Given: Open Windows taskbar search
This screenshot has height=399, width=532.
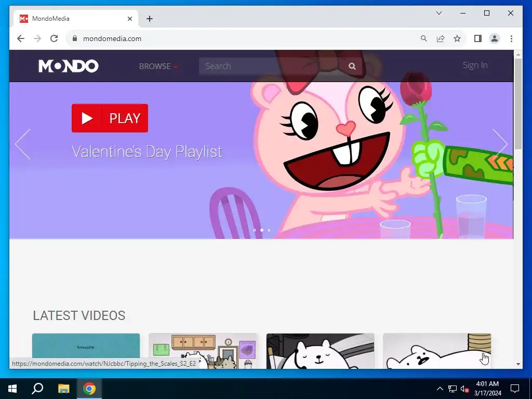Looking at the screenshot, I should 37,388.
